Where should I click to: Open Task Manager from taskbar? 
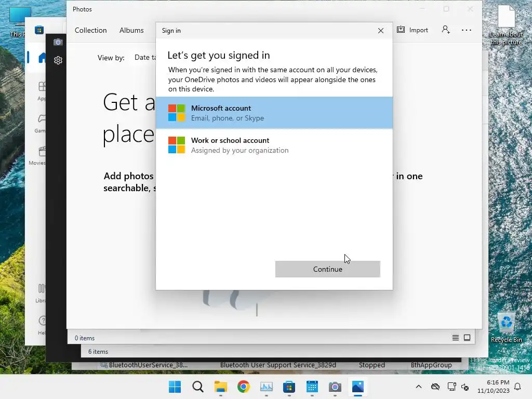(x=267, y=387)
